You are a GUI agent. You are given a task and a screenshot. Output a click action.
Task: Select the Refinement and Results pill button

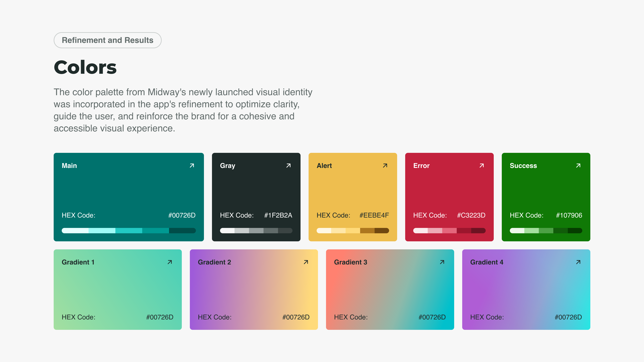tap(108, 40)
